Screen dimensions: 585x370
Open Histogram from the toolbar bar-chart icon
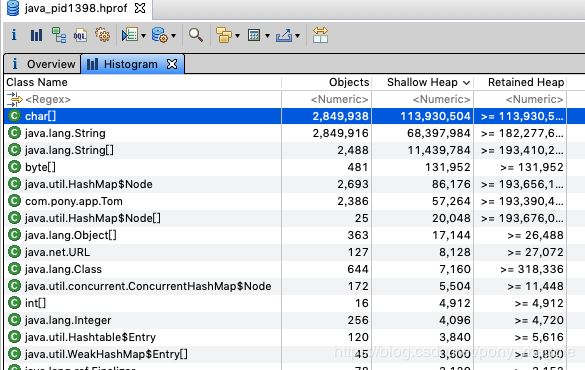coord(36,35)
